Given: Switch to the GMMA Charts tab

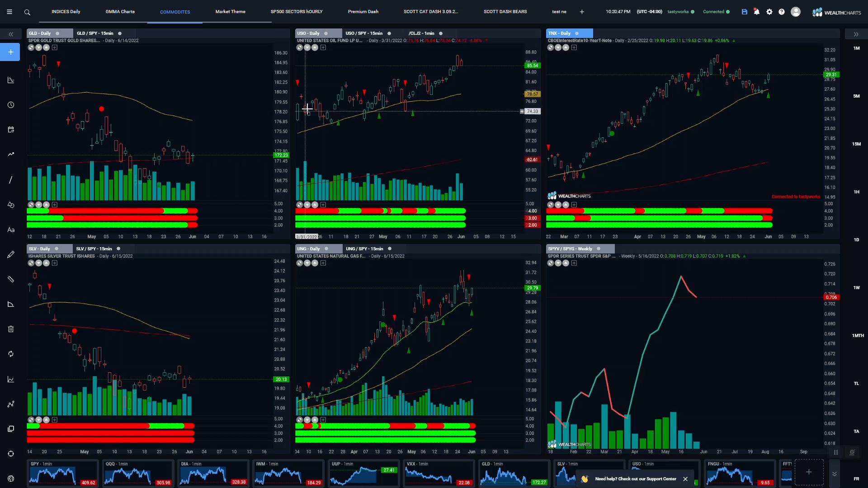Looking at the screenshot, I should click(x=120, y=12).
